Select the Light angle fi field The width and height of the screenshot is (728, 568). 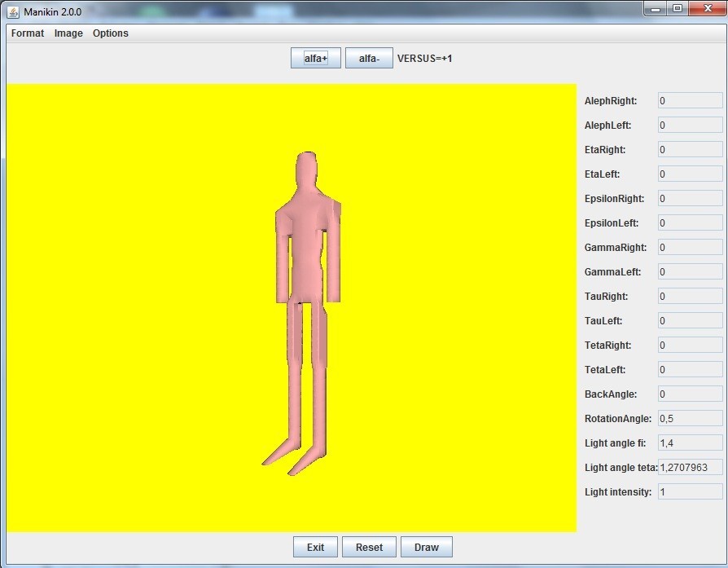(690, 443)
